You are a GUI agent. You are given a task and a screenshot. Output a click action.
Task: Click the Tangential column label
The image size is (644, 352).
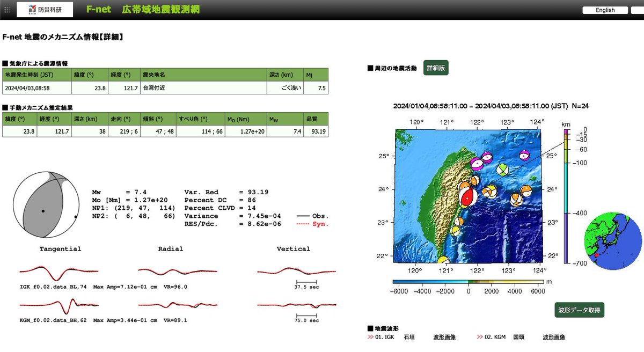click(x=60, y=249)
